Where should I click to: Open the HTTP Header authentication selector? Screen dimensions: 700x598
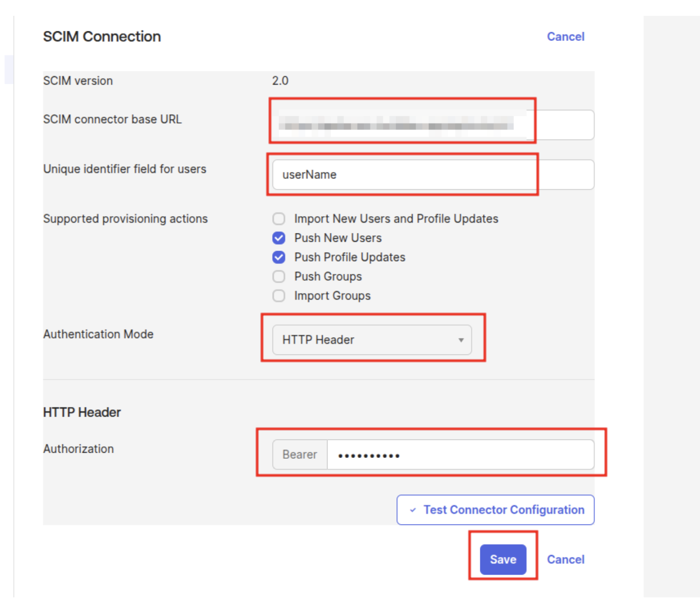click(x=372, y=340)
